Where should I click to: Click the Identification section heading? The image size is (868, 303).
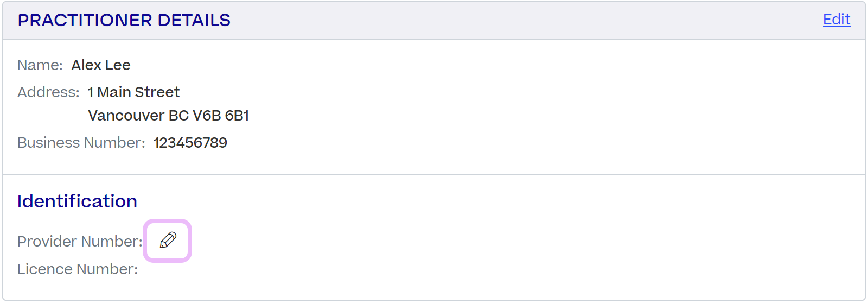[77, 201]
